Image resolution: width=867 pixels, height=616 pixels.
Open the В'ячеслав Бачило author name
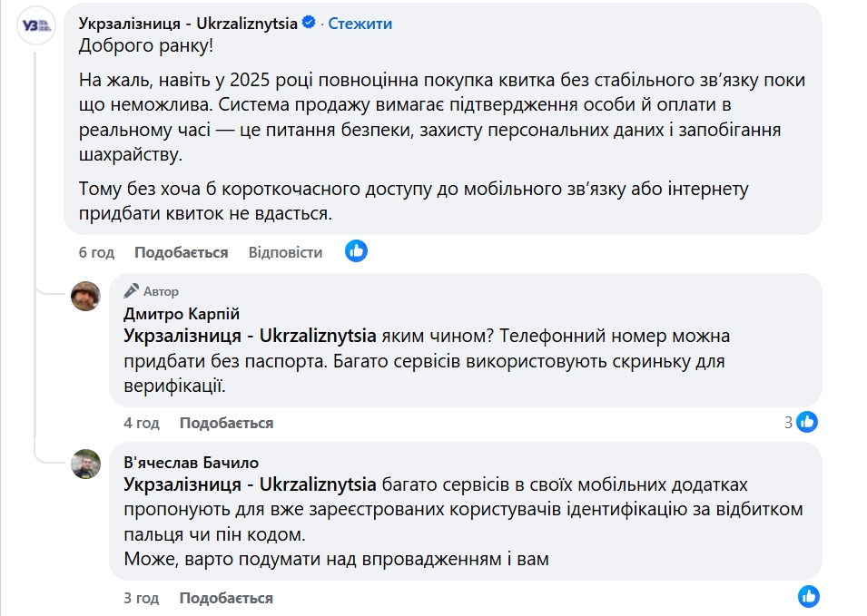[x=191, y=463]
